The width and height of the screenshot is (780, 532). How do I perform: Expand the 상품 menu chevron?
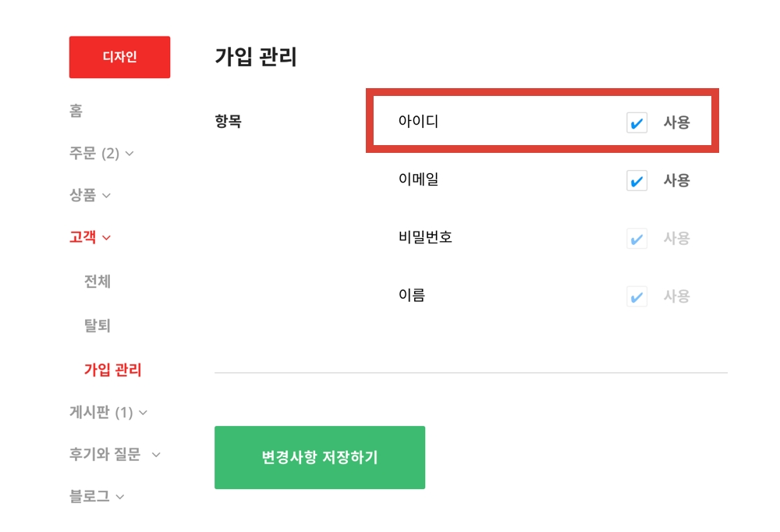[x=106, y=196]
